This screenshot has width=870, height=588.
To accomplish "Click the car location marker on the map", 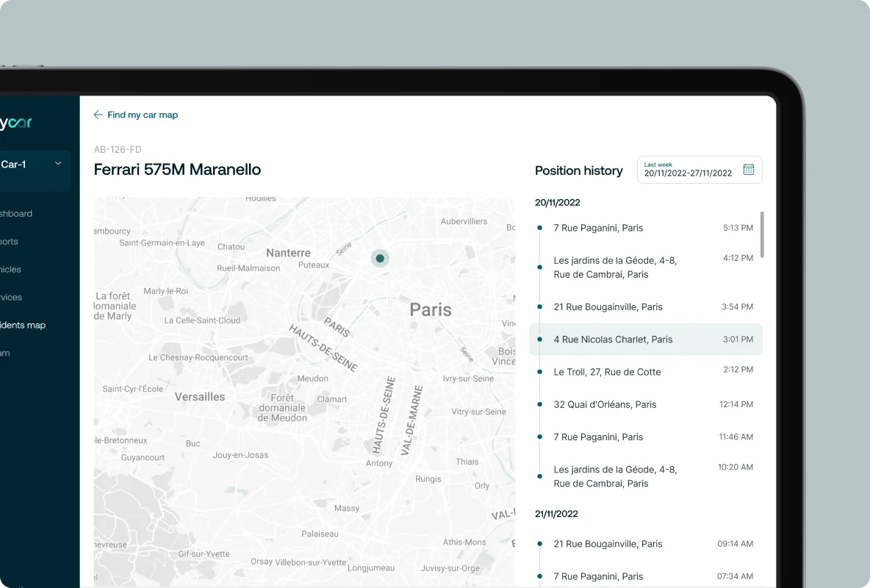I will pos(380,258).
